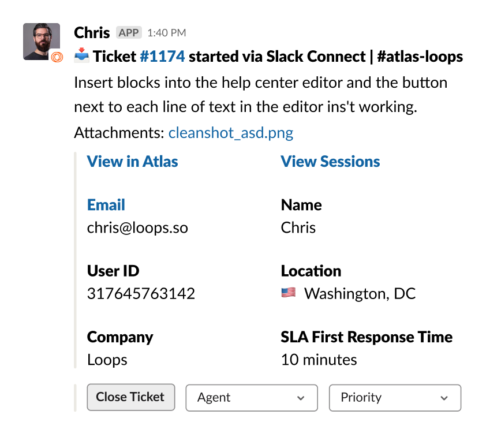Click the User ID number 317645763142
Screen dimensions: 501x448
point(141,294)
